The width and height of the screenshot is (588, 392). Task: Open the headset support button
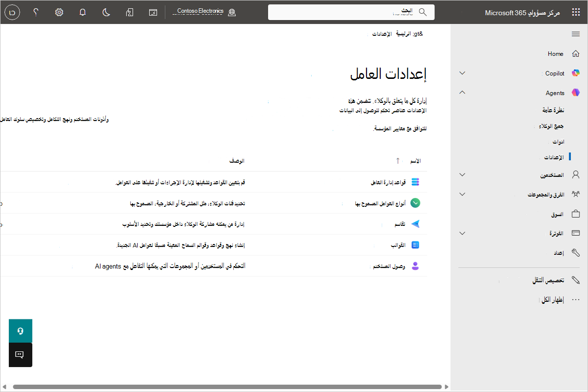coord(21,331)
